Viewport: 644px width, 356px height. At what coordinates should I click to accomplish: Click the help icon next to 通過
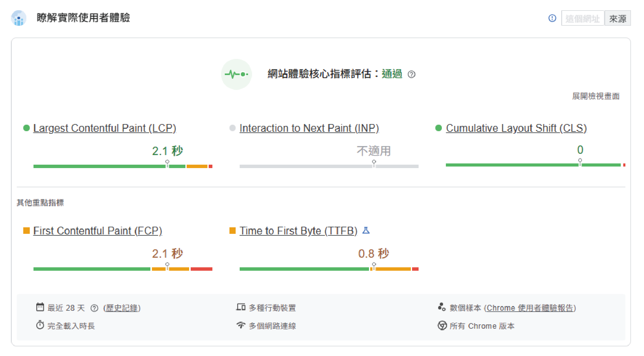(x=411, y=74)
